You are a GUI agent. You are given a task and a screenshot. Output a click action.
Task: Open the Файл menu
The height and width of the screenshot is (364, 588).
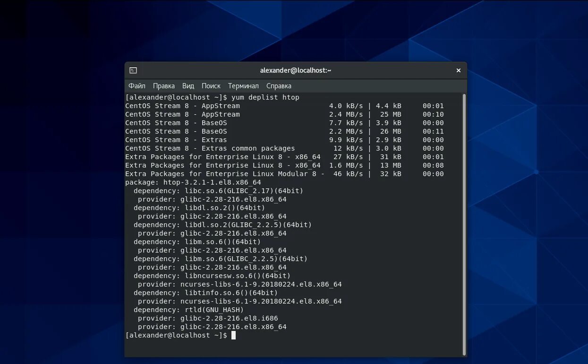(137, 86)
